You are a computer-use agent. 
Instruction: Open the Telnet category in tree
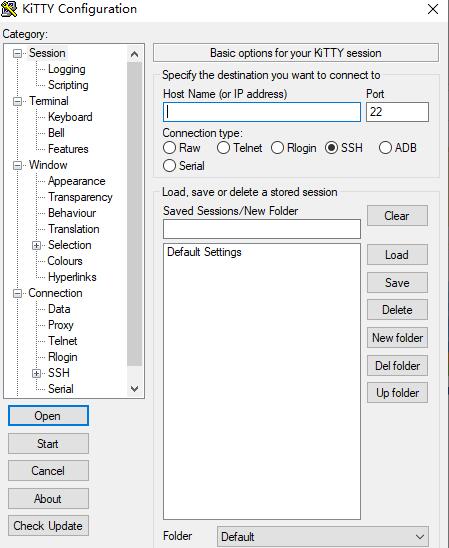tap(63, 341)
